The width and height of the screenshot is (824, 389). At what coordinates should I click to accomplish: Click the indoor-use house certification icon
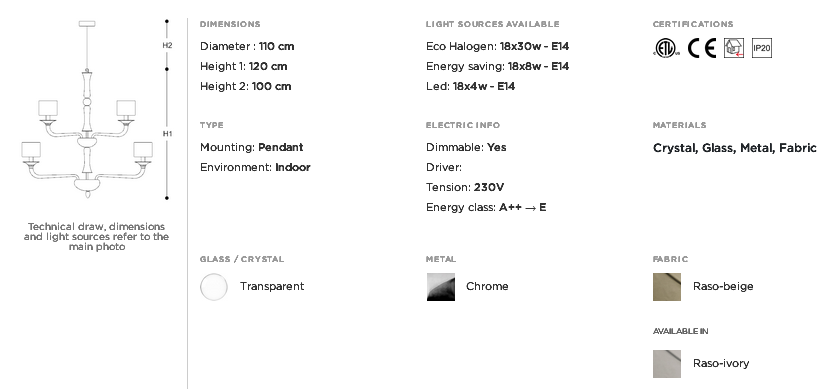[734, 48]
